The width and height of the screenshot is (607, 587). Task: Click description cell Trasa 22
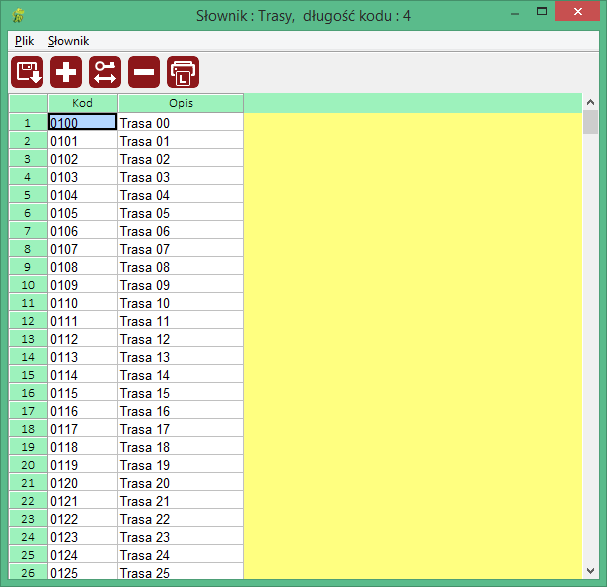pos(181,519)
